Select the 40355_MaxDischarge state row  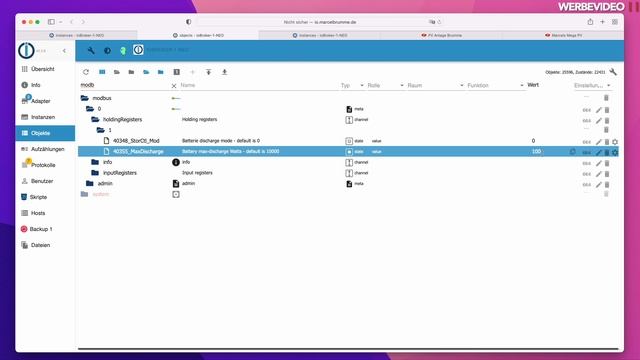348,151
